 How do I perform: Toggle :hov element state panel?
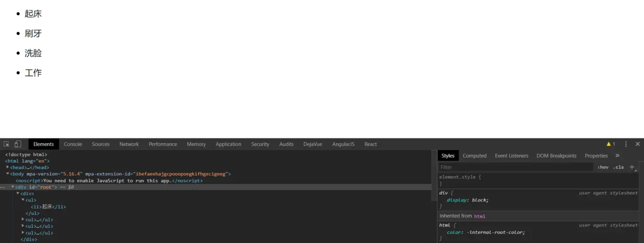point(603,167)
